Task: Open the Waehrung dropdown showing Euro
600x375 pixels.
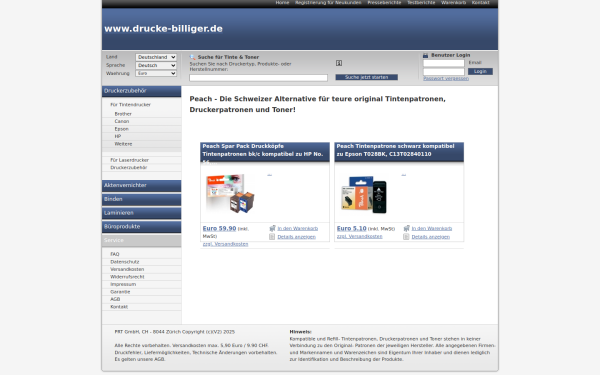Action: point(156,73)
